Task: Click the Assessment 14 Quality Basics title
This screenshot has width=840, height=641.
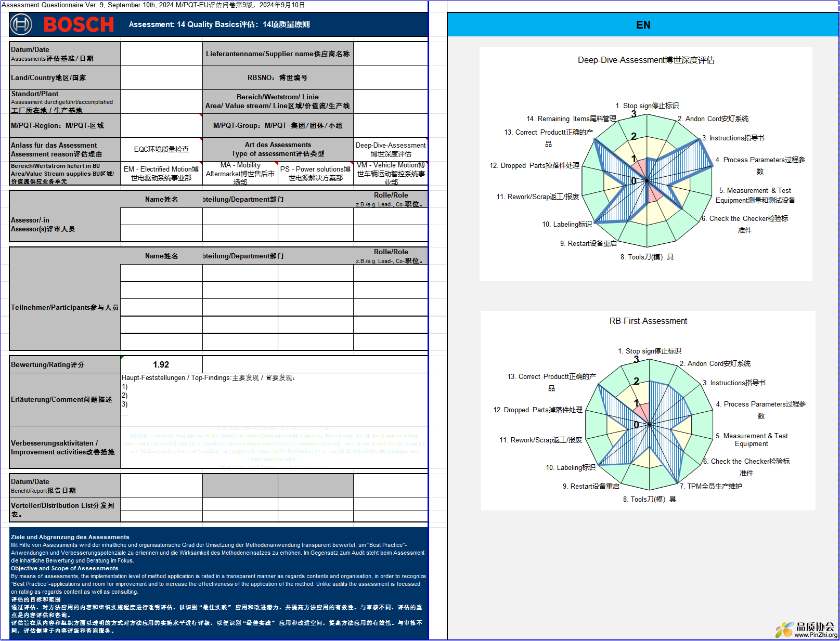Action: [x=219, y=24]
